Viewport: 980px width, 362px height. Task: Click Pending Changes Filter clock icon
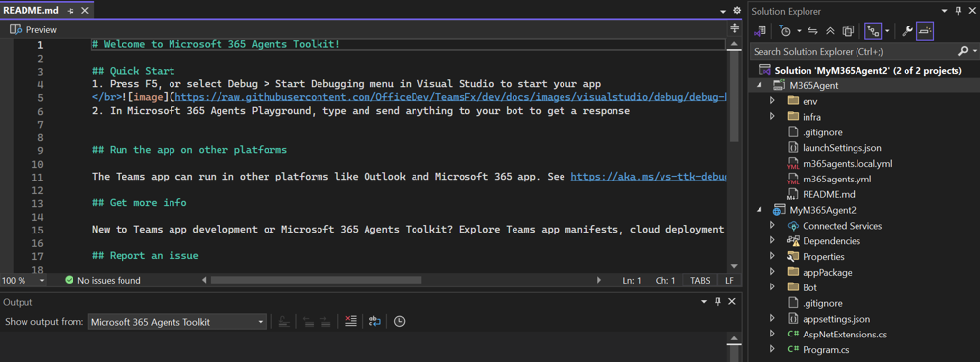click(x=786, y=30)
